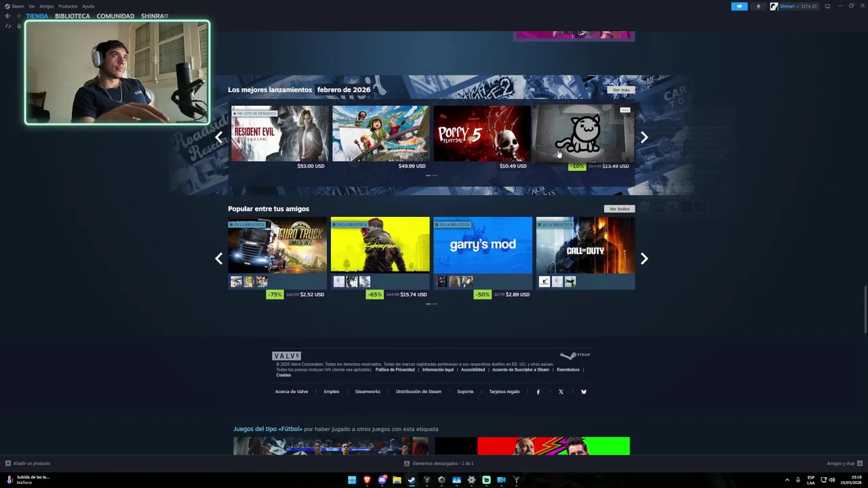Open the Ayuda menu
Screen dimensions: 868x488
[x=88, y=6]
